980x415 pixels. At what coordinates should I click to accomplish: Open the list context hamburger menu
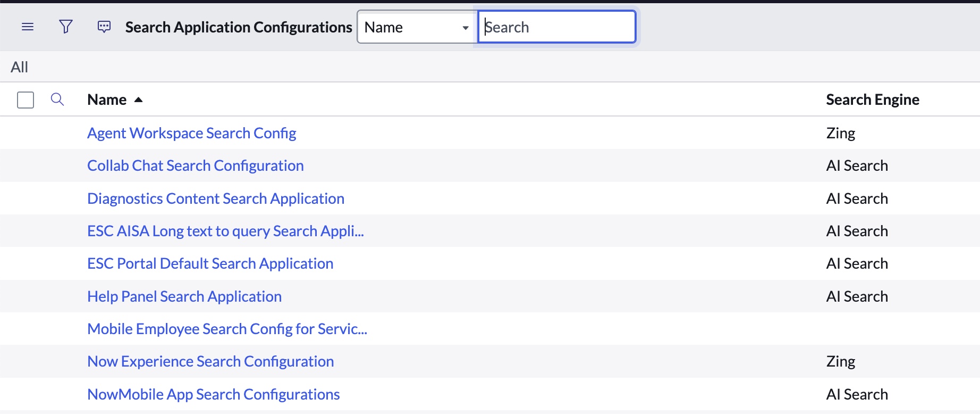pos(28,27)
